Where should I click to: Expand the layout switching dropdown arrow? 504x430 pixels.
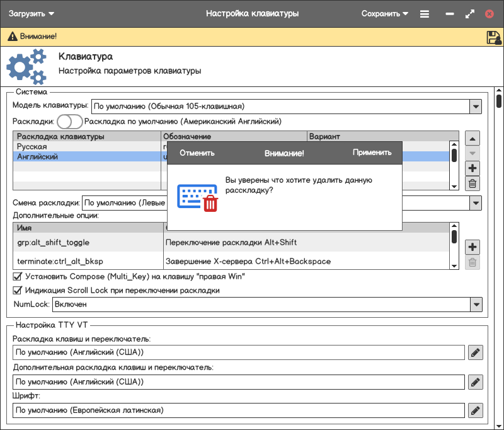pyautogui.click(x=476, y=203)
